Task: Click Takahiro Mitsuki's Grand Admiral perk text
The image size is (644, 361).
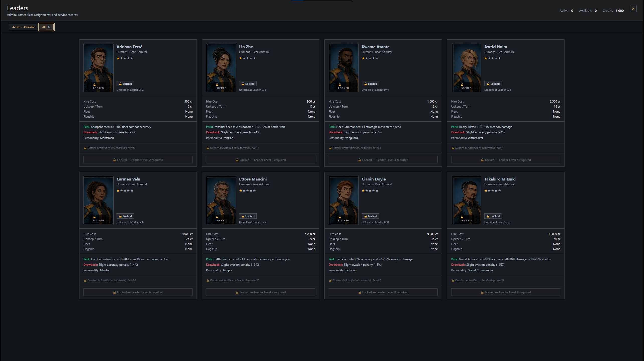Action: tap(501, 259)
